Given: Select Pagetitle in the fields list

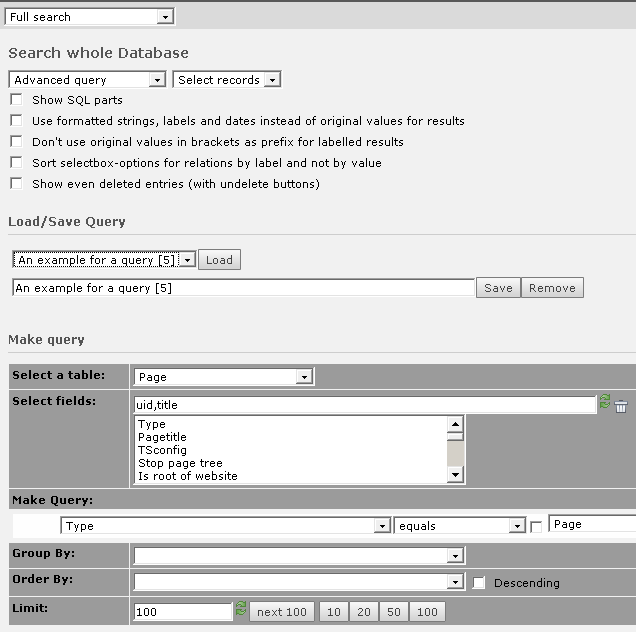Looking at the screenshot, I should (x=162, y=437).
